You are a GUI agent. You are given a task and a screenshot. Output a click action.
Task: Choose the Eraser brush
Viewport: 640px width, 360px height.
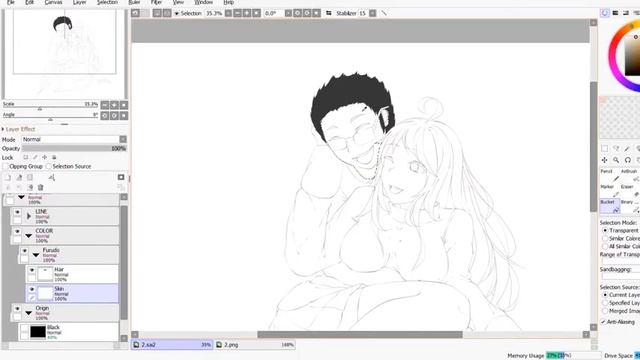point(630,191)
